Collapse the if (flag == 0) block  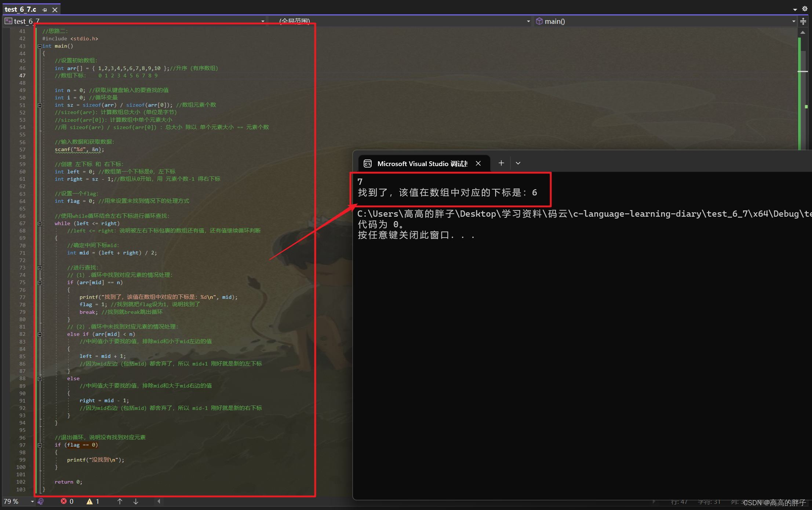click(x=40, y=445)
